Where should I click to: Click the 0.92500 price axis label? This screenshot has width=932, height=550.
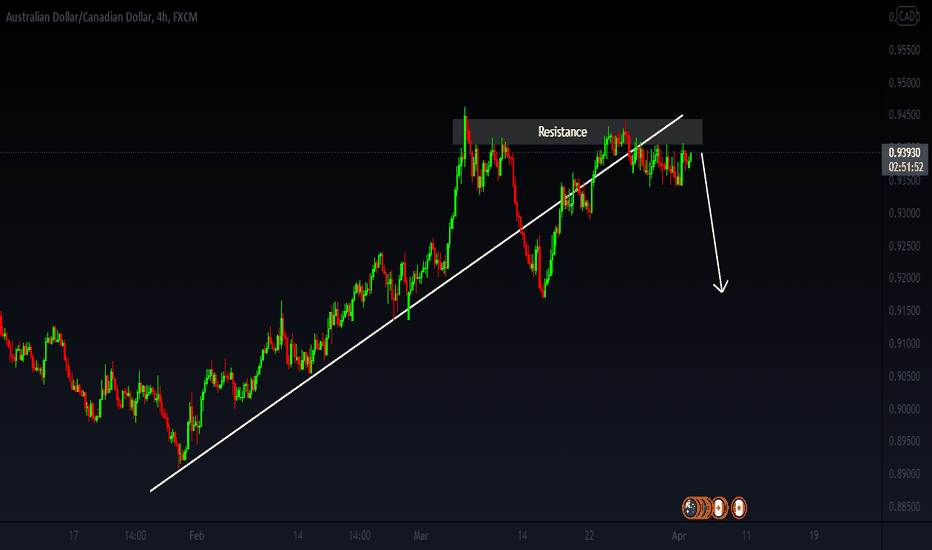tap(904, 246)
